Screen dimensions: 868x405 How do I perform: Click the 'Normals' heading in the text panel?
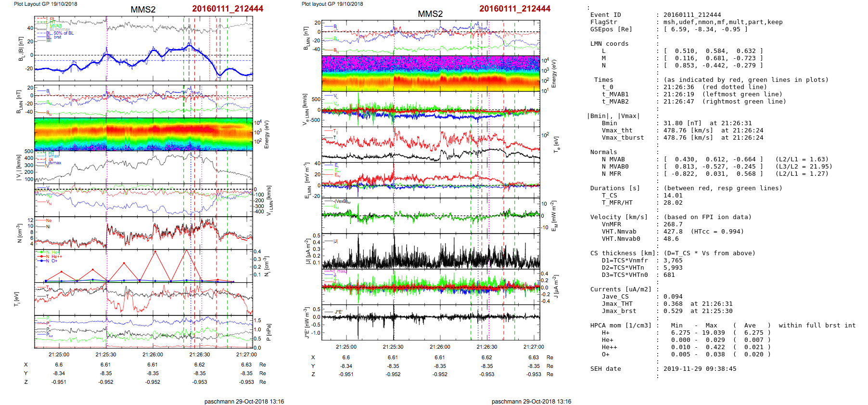603,152
